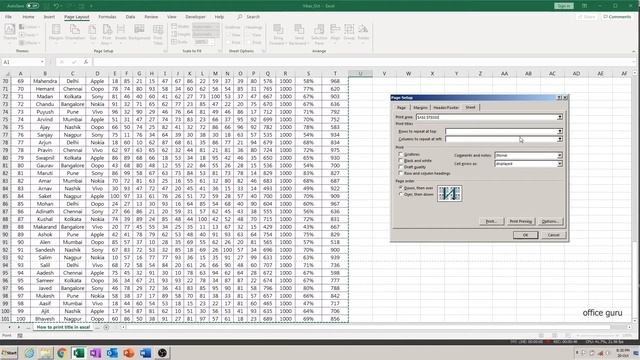
Task: Open the Comments and notes dropdown
Action: click(559, 156)
